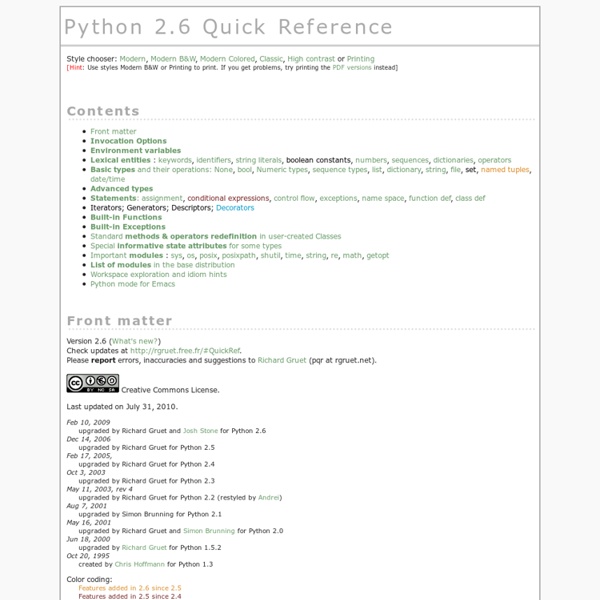Open the Decorators link
Image resolution: width=600 pixels, height=600 pixels.
coord(235,208)
